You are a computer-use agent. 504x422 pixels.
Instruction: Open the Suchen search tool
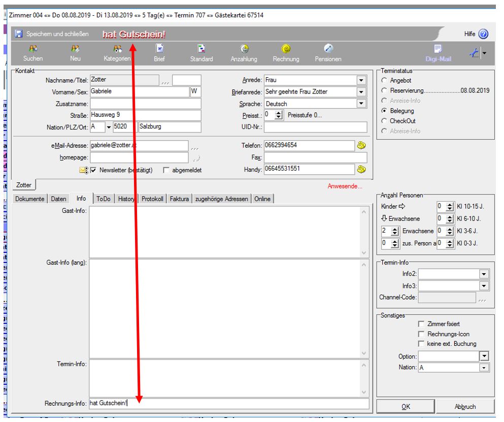click(x=33, y=53)
